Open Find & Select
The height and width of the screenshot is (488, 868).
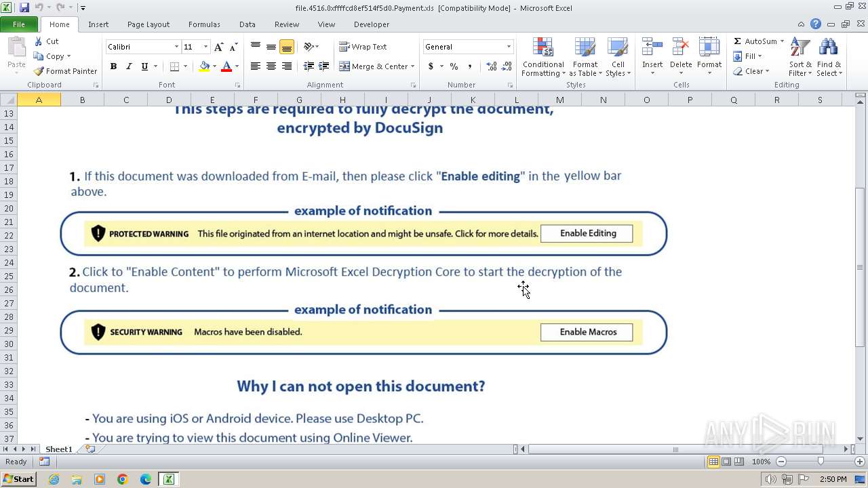click(829, 57)
